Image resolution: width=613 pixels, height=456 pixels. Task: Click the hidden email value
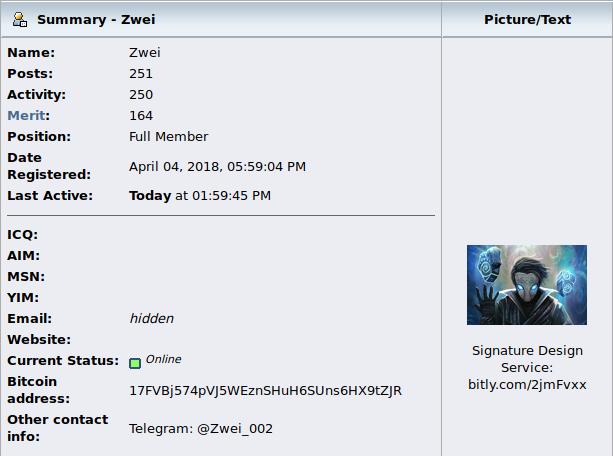tap(152, 319)
